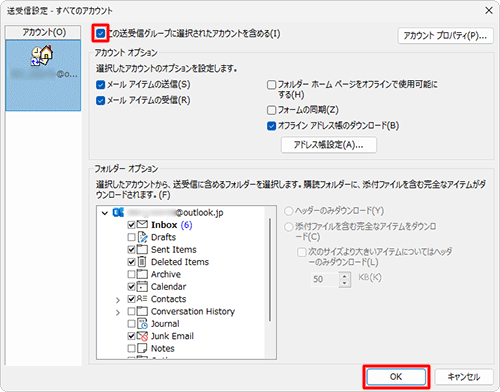Check the Drafts folder checkbox
Screen dimensions: 500x392
pos(131,237)
